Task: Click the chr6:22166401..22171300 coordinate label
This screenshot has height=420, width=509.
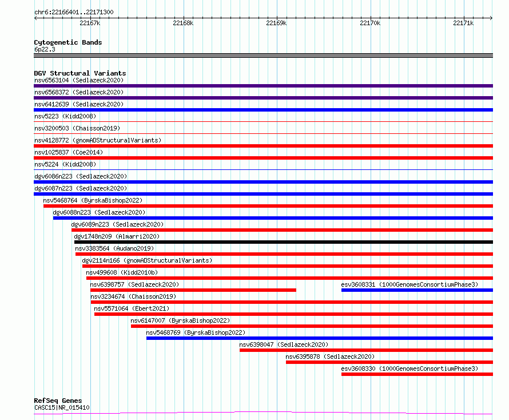Action: point(74,12)
